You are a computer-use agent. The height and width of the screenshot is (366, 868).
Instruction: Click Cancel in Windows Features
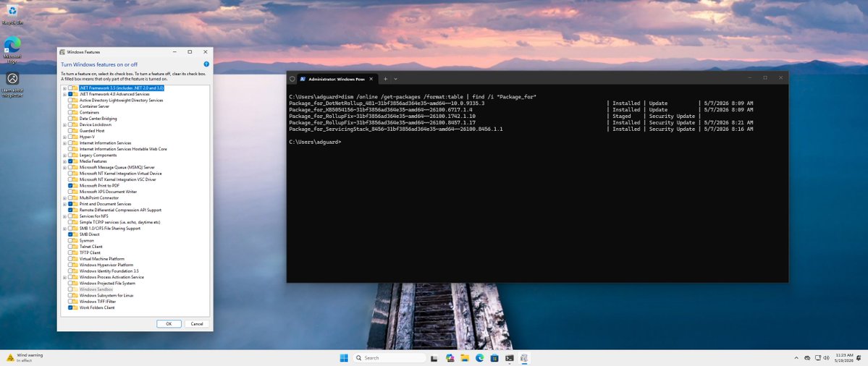coord(197,324)
